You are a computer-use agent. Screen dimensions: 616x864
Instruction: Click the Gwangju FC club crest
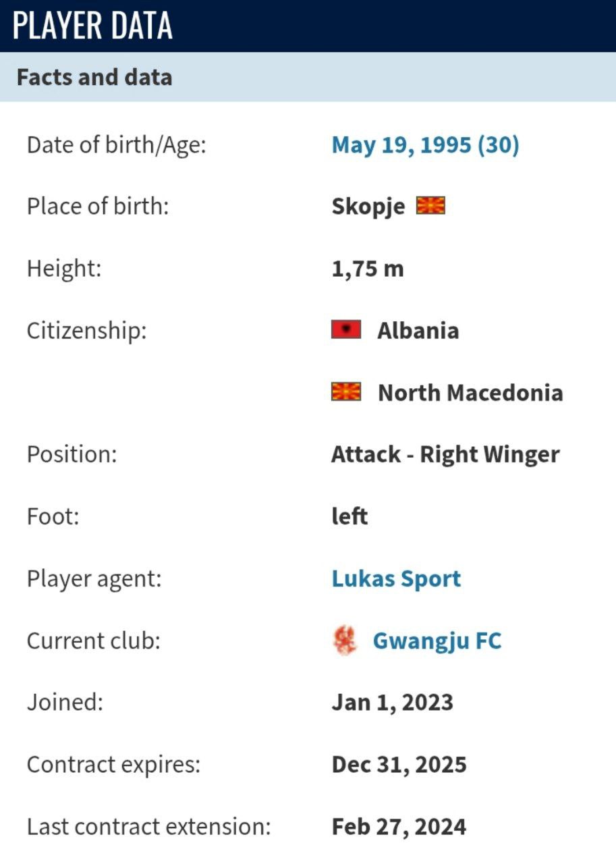tap(345, 641)
